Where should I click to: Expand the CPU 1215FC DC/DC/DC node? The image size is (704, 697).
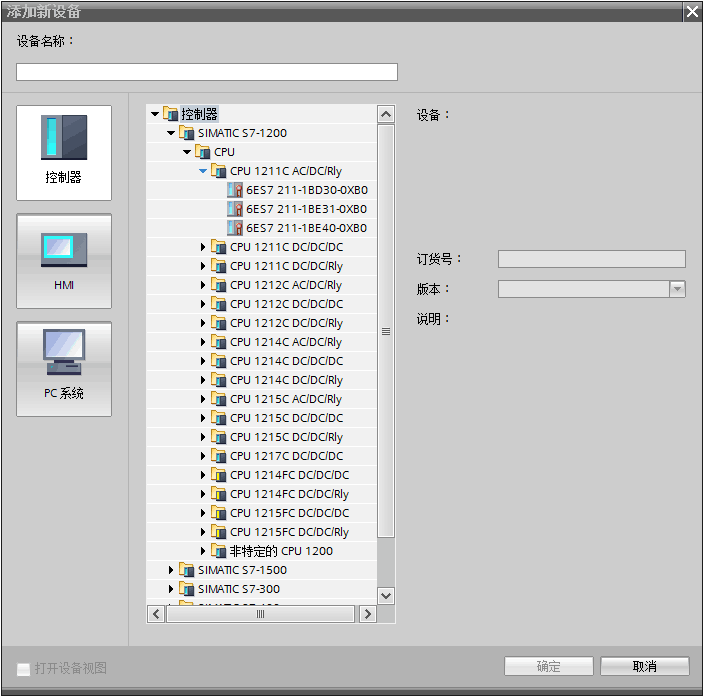pos(203,513)
